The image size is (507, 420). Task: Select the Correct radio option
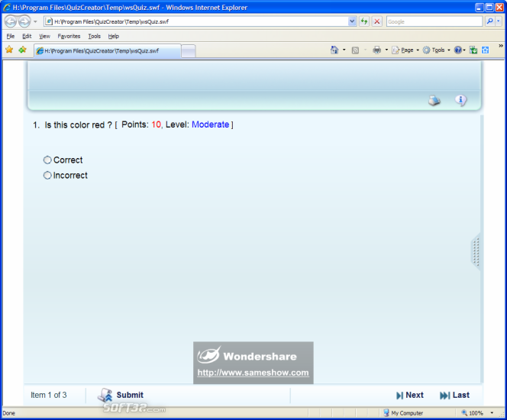point(47,160)
